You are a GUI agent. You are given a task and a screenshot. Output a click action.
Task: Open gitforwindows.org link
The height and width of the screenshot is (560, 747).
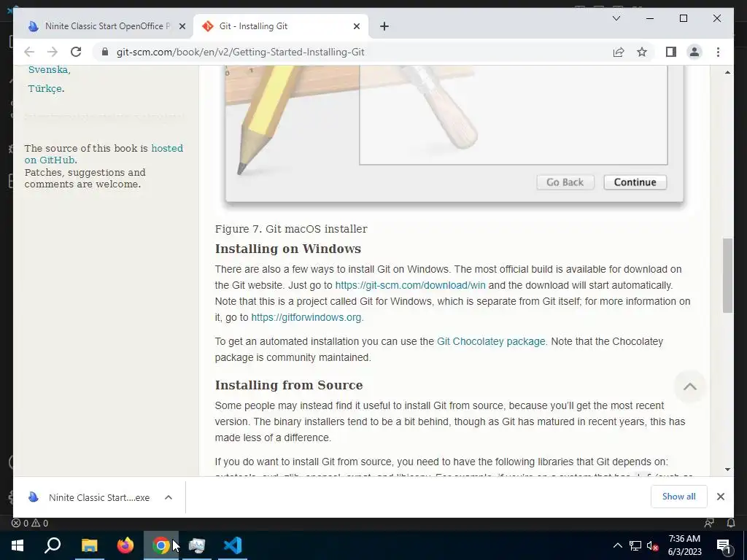306,317
